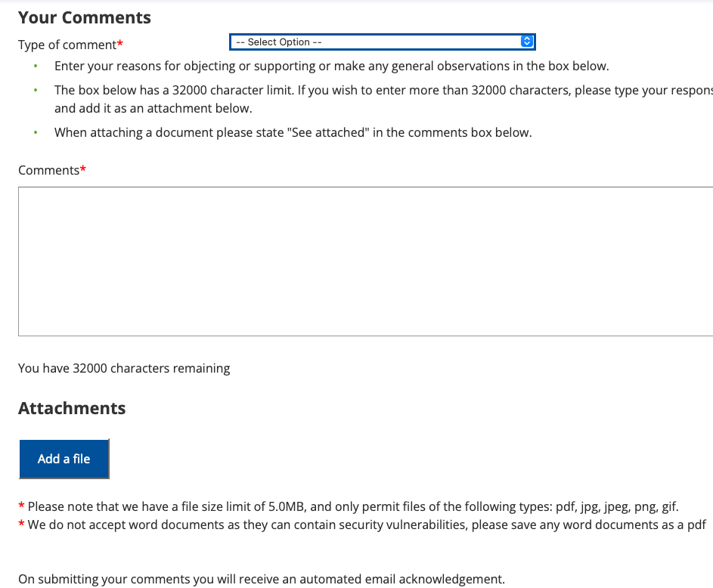Click the red asterisk before word documents note
The image size is (713, 588).
(22, 525)
